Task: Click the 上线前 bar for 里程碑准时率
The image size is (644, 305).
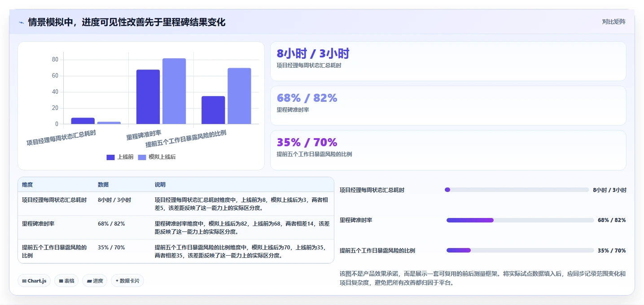Action: [x=148, y=97]
